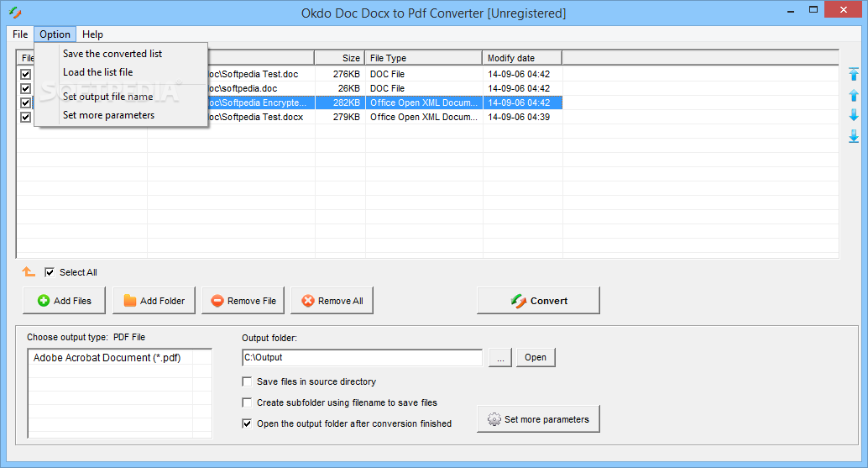Screen dimensions: 868x468
Task: Select the Softpedia Test.doc file path
Action: click(x=254, y=74)
